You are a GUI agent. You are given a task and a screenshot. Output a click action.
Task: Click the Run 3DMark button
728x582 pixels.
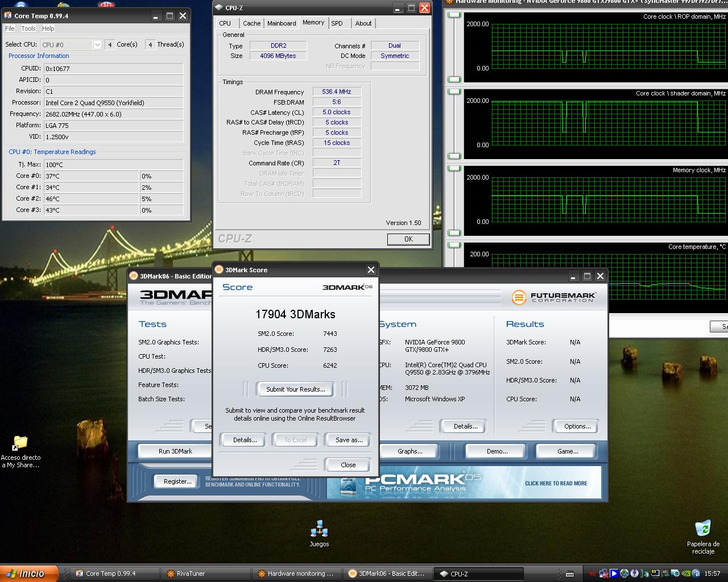[x=175, y=451]
